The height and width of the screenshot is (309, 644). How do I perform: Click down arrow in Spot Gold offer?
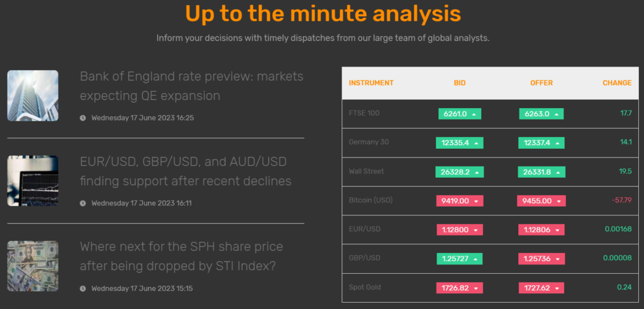pos(557,289)
